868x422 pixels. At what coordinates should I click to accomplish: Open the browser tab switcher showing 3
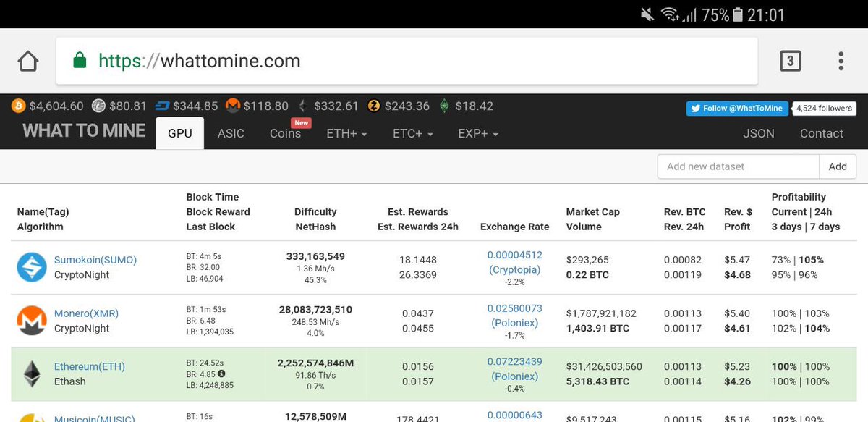(x=790, y=62)
